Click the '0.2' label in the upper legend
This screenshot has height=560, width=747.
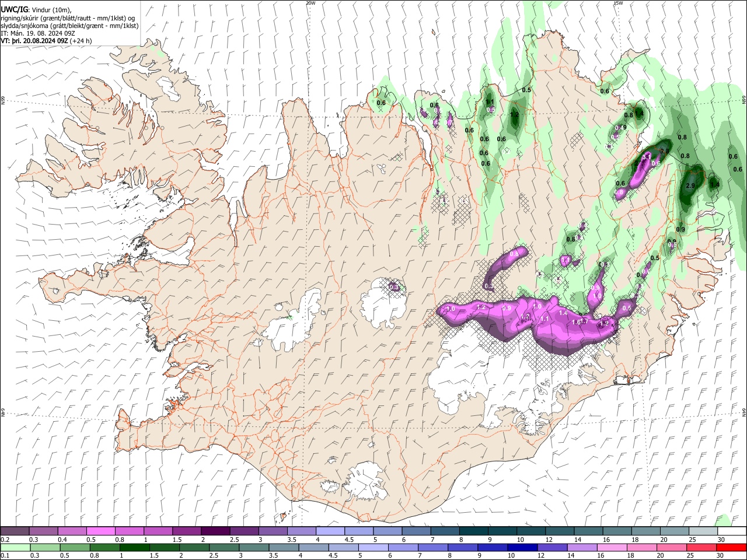point(5,540)
